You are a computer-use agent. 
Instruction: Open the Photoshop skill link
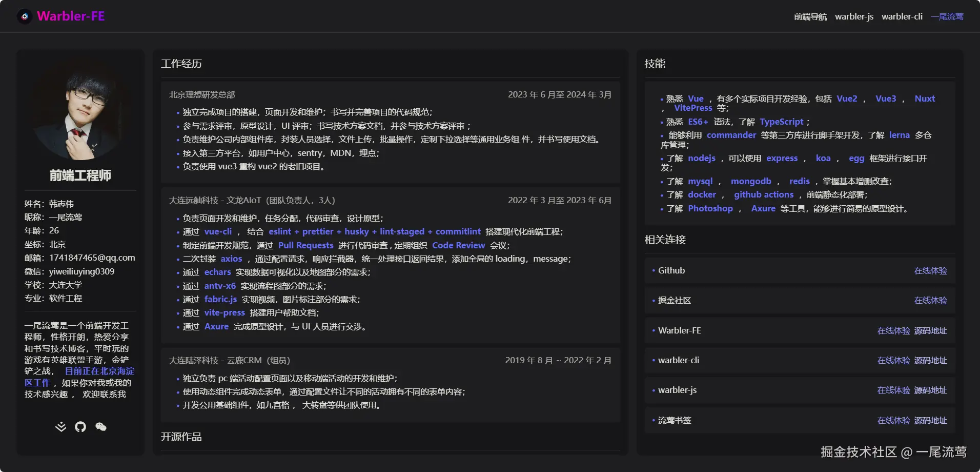point(710,208)
